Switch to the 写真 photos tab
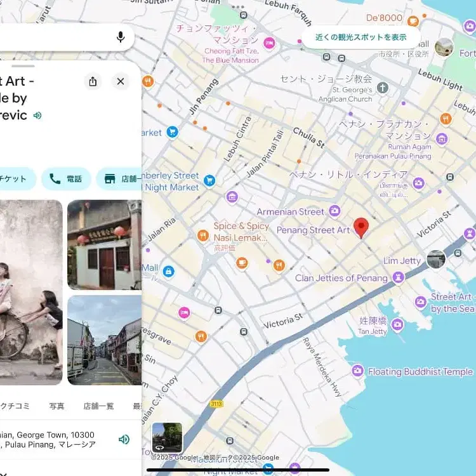This screenshot has width=476, height=476. [56, 406]
